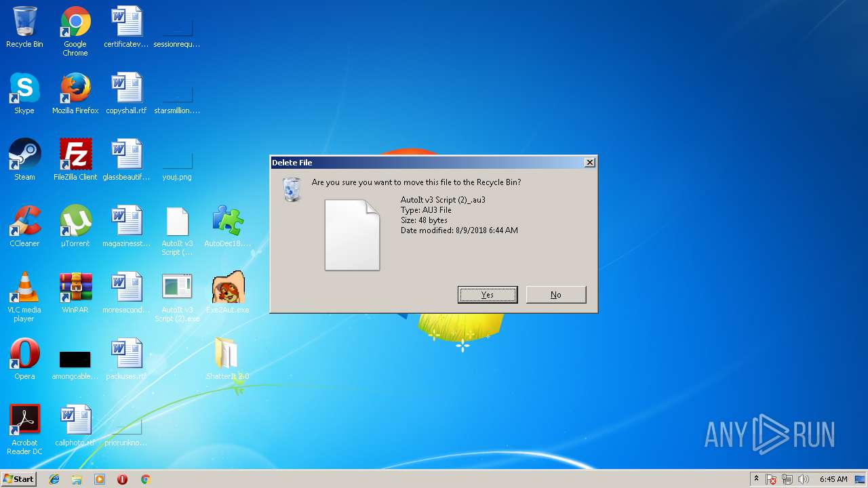Select the sessionrequ… desktop file

177,34
